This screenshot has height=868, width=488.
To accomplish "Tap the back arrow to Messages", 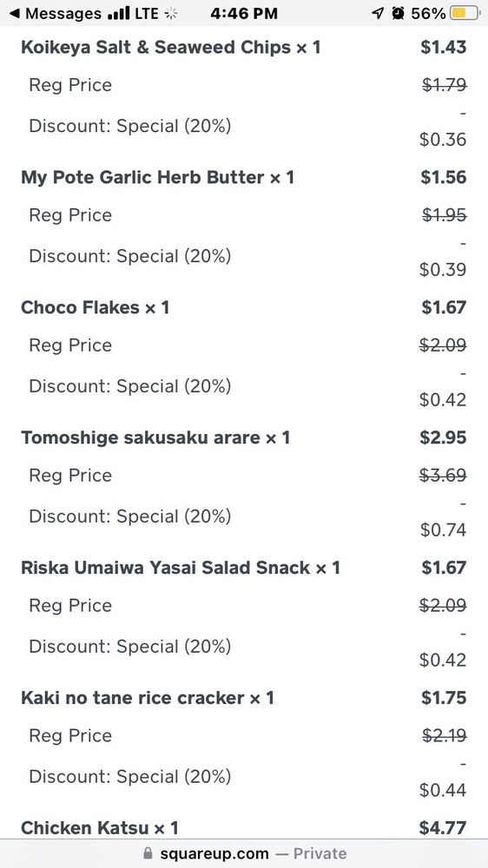I will (x=15, y=13).
